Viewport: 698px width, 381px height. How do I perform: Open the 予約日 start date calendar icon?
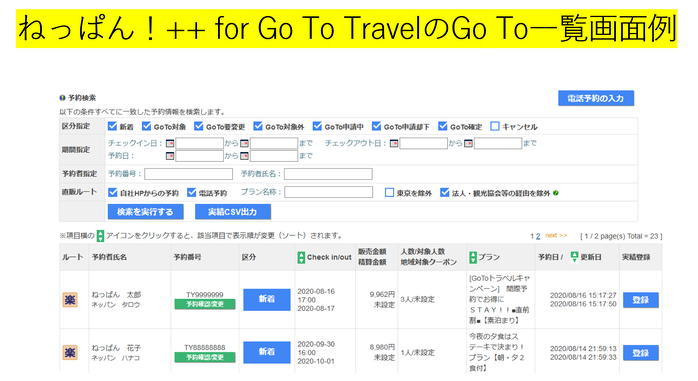(x=170, y=156)
